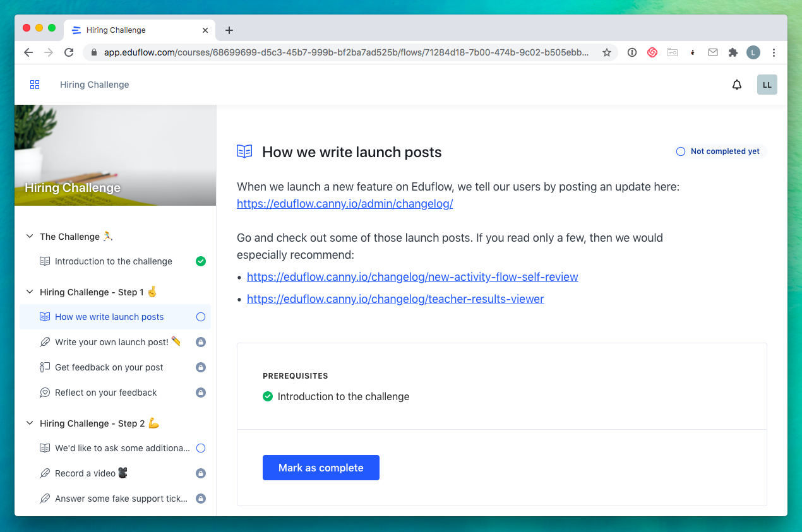Open the eduflow.canny.io/admin/changelog link
802x532 pixels.
[345, 204]
